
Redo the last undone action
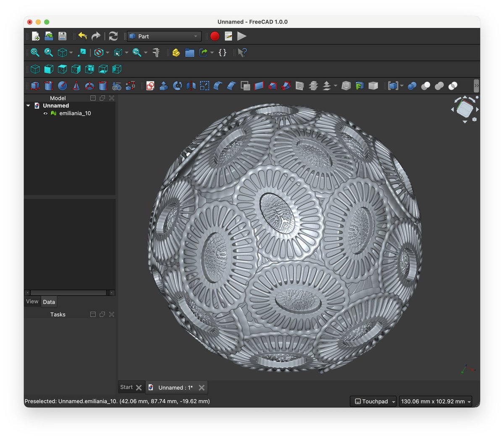pyautogui.click(x=96, y=37)
